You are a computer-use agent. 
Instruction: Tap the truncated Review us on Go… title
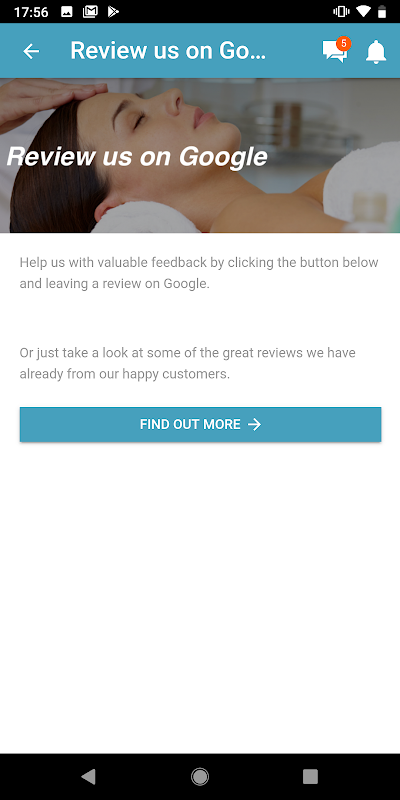coord(168,51)
